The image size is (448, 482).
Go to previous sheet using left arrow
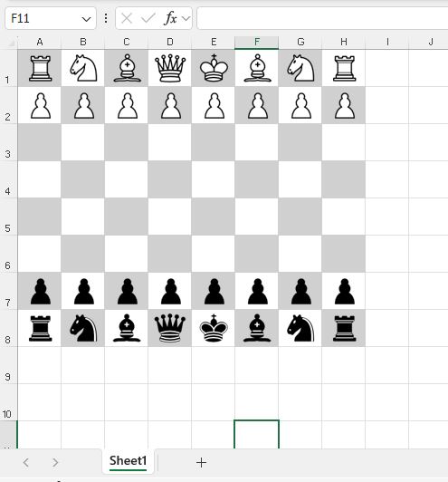point(25,462)
